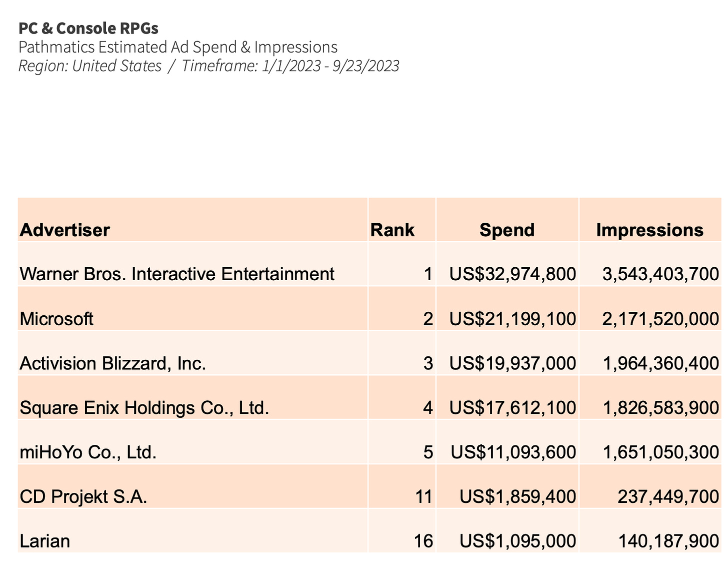The width and height of the screenshot is (728, 568).
Task: Select the CD Projekt S.A. cell
Action: click(83, 496)
